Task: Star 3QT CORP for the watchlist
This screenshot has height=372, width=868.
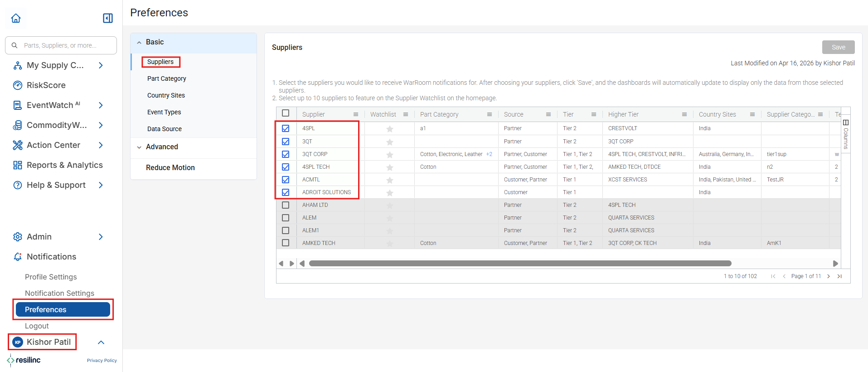Action: [389, 155]
